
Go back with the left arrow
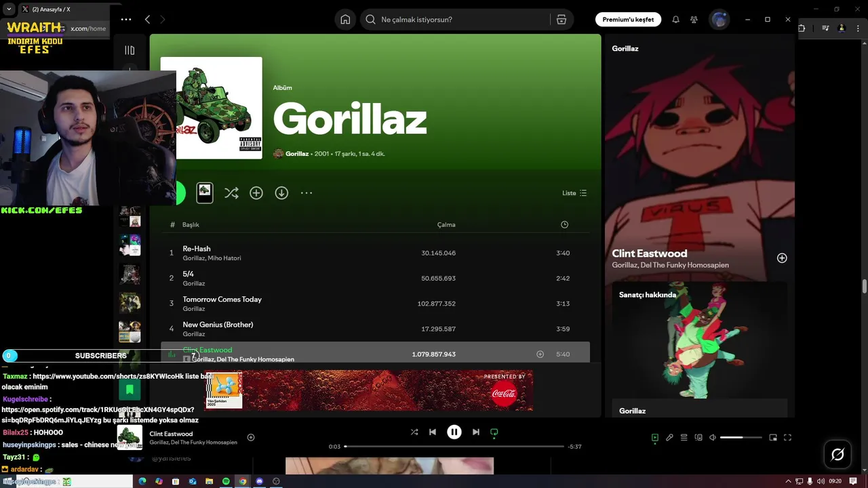[147, 20]
